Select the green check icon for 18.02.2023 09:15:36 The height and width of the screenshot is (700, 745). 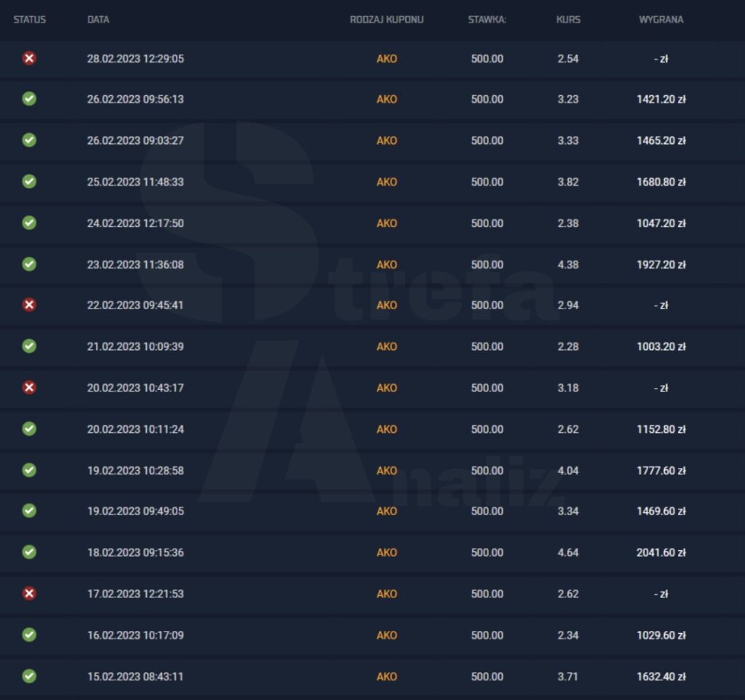[29, 552]
